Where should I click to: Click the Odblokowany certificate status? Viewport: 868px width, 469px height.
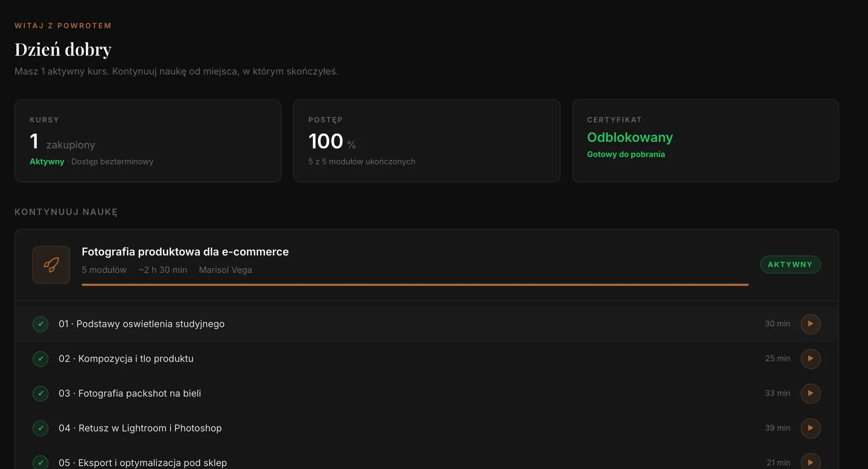[630, 138]
